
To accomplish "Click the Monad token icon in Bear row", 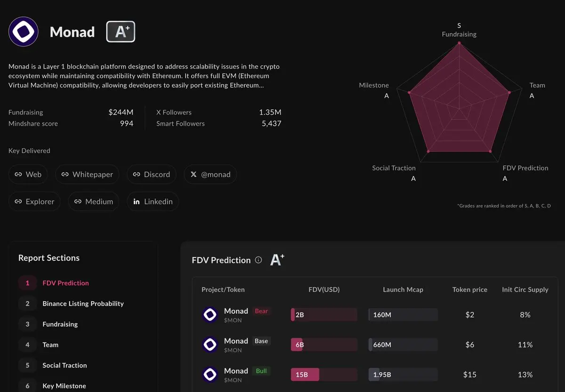I will 210,315.
